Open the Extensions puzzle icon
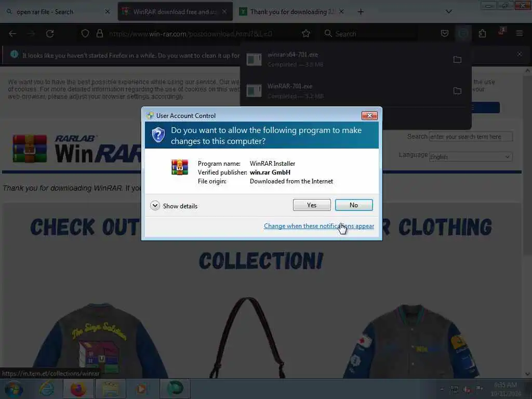This screenshot has height=399, width=532. (x=482, y=33)
